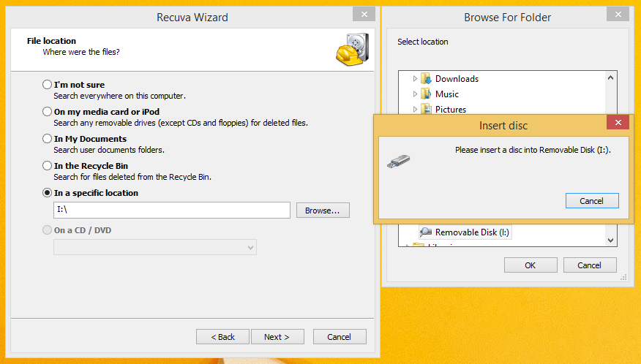641x364 pixels.
Task: Select Downloads in the folder tree
Action: point(457,79)
